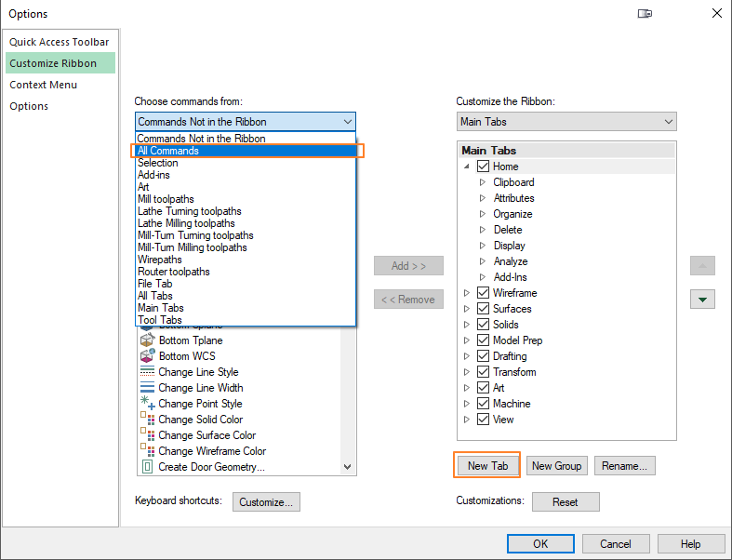Toggle the Home tab checkbox
This screenshot has width=732, height=560.
click(x=483, y=167)
